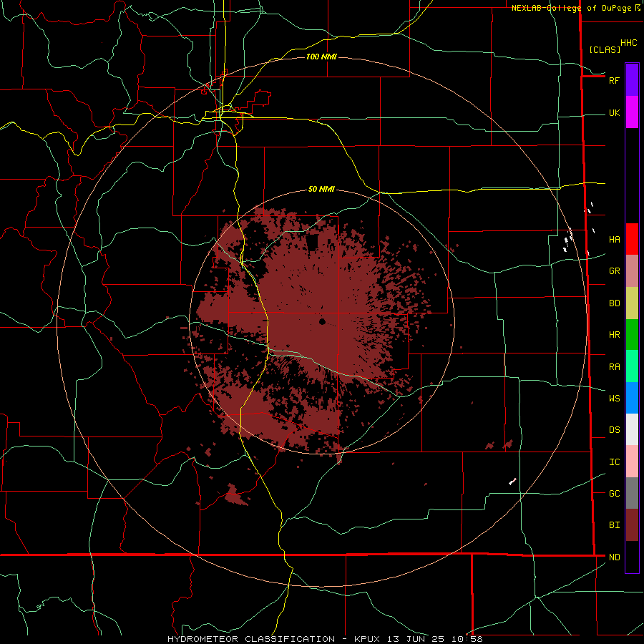Click the 'RA' legend label text
The image size is (644, 644).
614,367
